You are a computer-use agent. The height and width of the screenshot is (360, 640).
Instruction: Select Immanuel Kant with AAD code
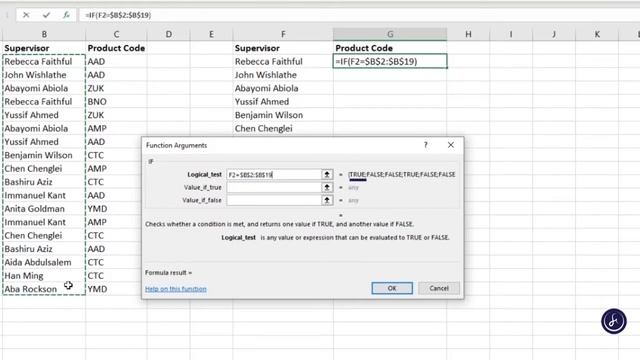(44, 195)
